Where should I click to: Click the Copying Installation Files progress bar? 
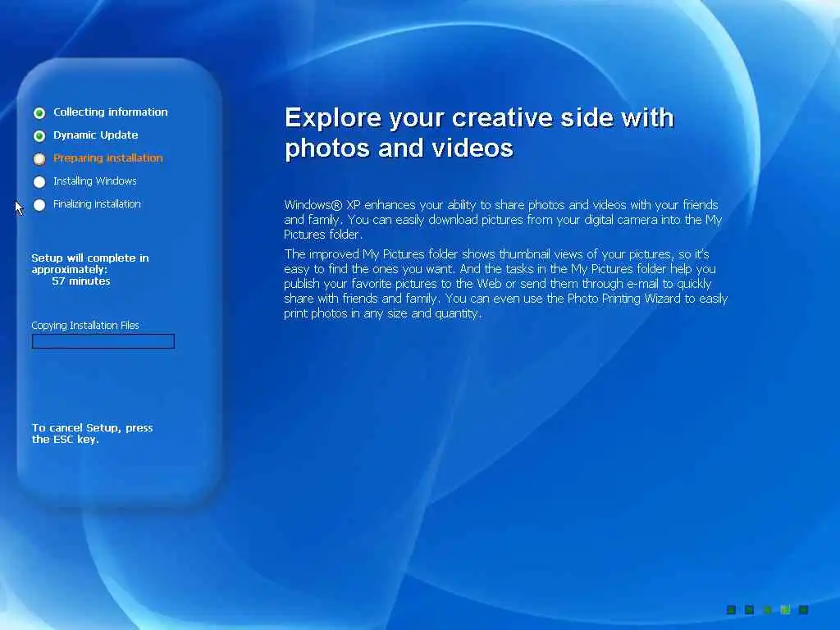pos(103,341)
